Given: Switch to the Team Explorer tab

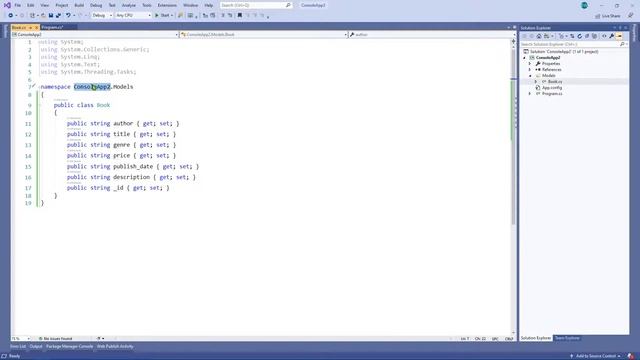Looking at the screenshot, I should (x=567, y=338).
